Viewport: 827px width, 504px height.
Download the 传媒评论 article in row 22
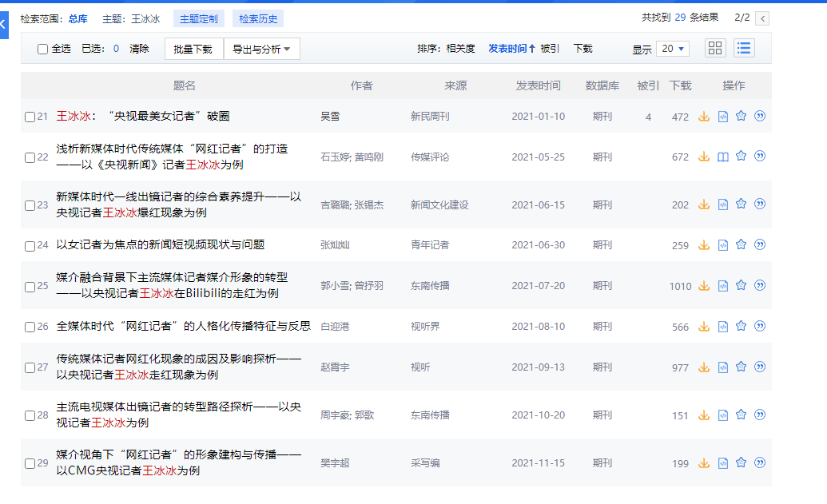(x=704, y=157)
